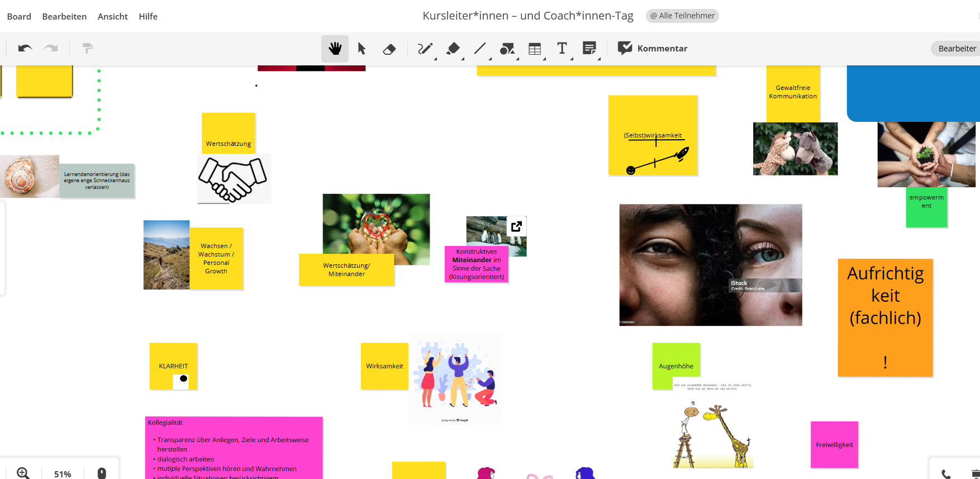Open the Bearbeiten menu
Screen dimensions: 980x479
(x=64, y=17)
